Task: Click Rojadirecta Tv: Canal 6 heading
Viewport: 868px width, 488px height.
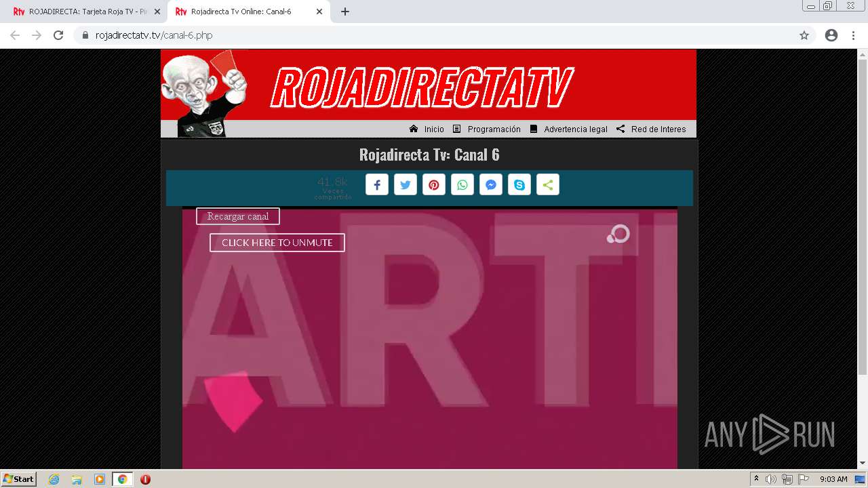Action: (x=429, y=155)
